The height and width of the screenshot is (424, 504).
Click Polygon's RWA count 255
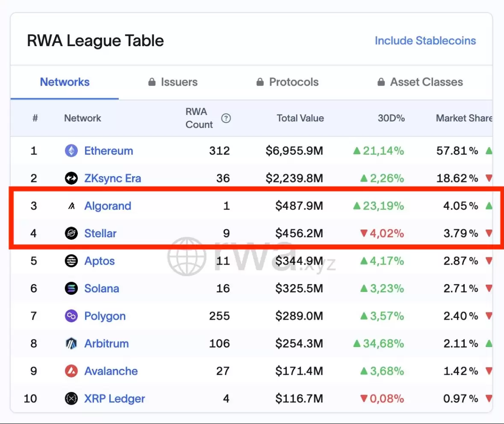tap(220, 316)
